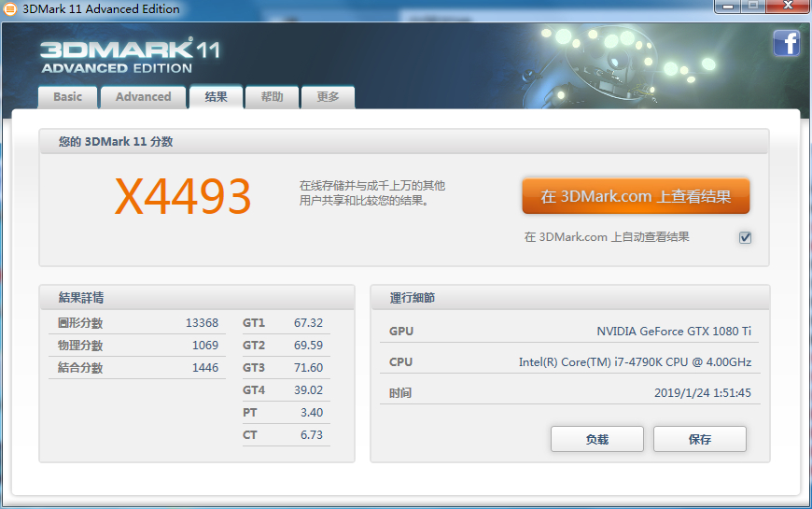This screenshot has width=812, height=509.
Task: Click the 保存 button
Action: pos(700,440)
